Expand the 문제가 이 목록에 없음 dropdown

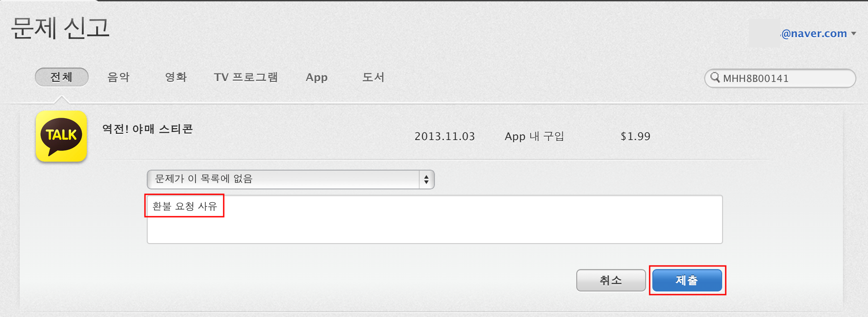click(x=290, y=179)
